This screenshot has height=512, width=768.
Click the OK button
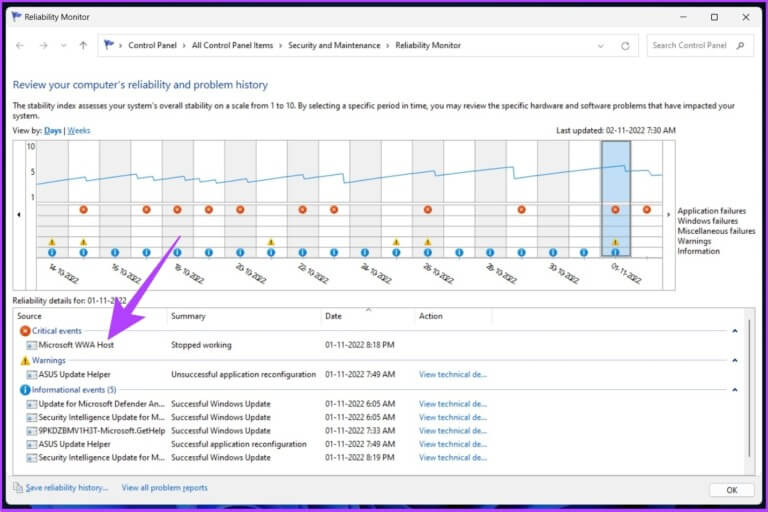[732, 490]
